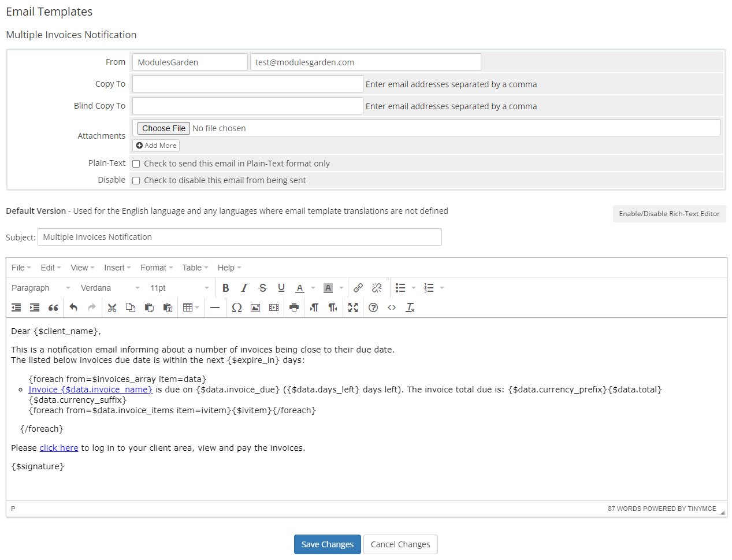The image size is (732, 560).
Task: Check the Plain-Text only option
Action: pos(136,164)
